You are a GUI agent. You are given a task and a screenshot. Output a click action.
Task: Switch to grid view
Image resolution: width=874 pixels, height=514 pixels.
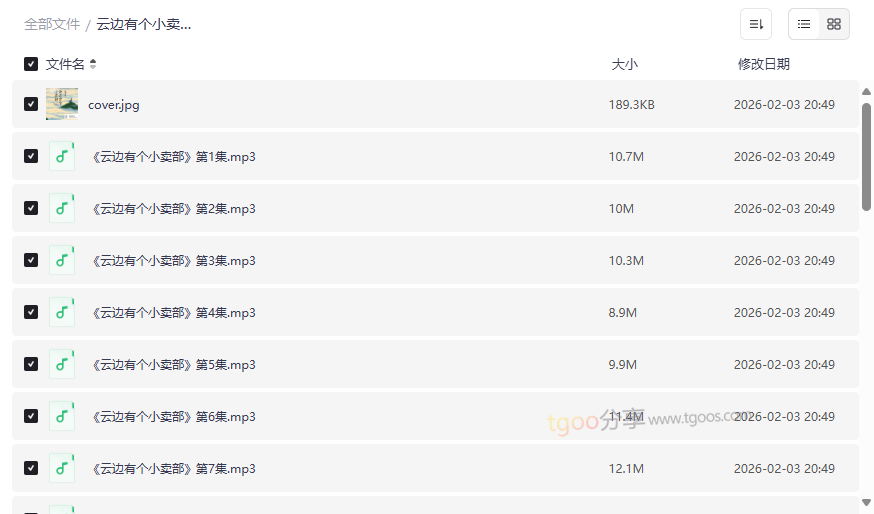(834, 24)
